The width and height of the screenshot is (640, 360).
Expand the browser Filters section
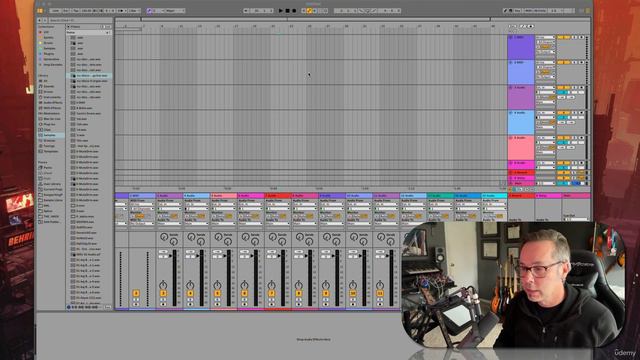[x=69, y=27]
